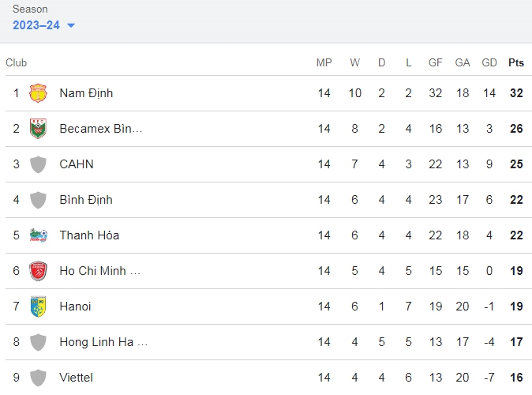The width and height of the screenshot is (532, 395).
Task: Click the Hanoi club crest icon
Action: tap(38, 307)
